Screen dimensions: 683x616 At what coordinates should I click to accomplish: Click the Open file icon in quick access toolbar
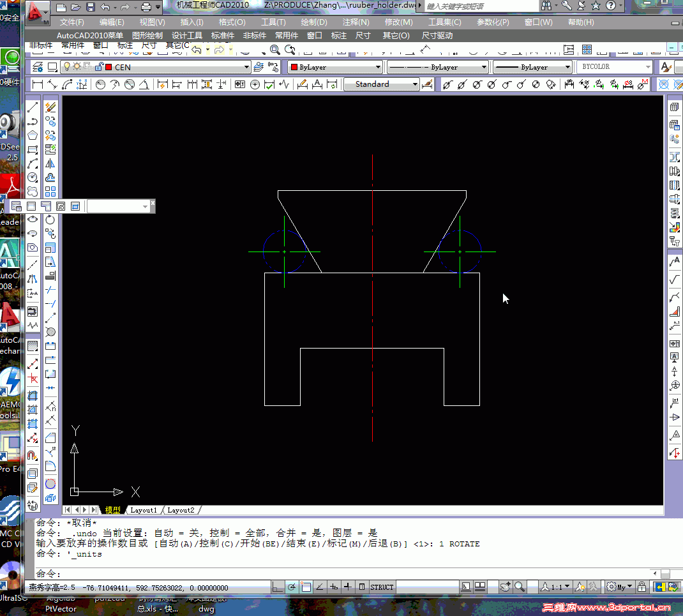click(76, 7)
